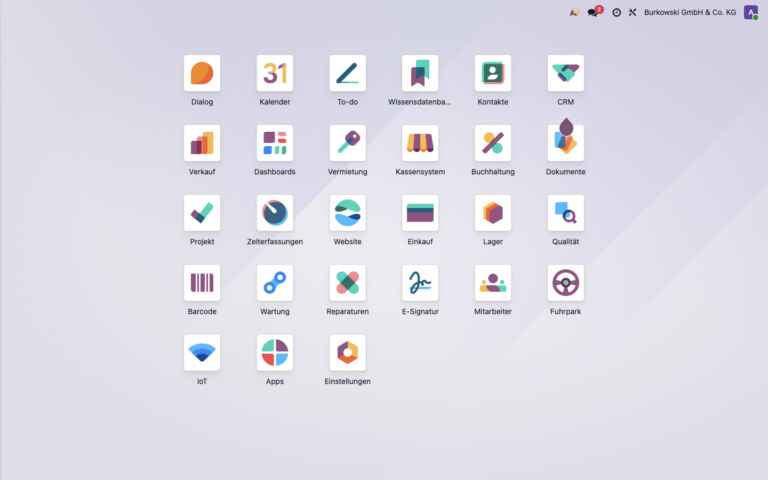Open the Qualität app

[566, 213]
